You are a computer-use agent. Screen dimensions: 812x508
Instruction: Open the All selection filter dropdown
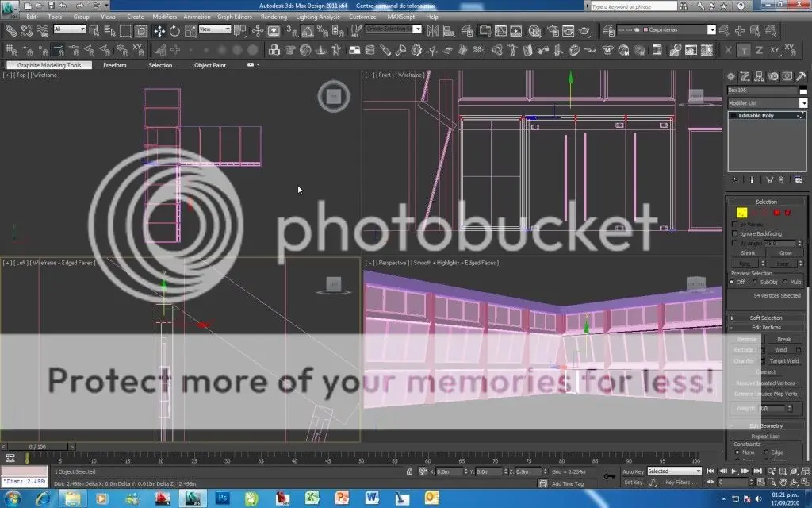70,29
